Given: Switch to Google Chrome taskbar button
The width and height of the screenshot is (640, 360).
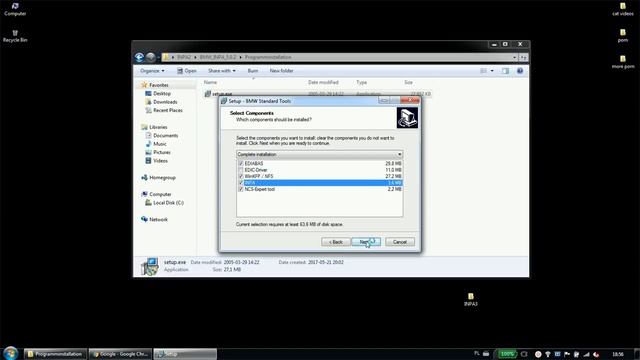Looking at the screenshot, I should point(120,354).
